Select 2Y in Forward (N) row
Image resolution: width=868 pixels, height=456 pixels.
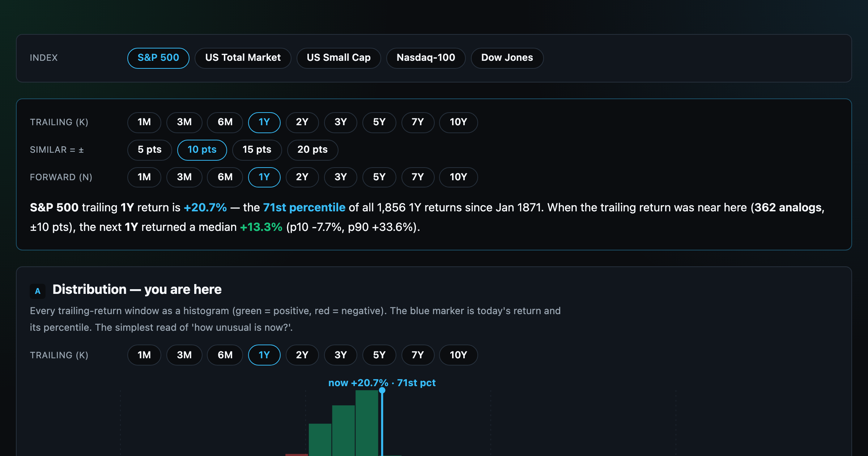[x=302, y=177]
